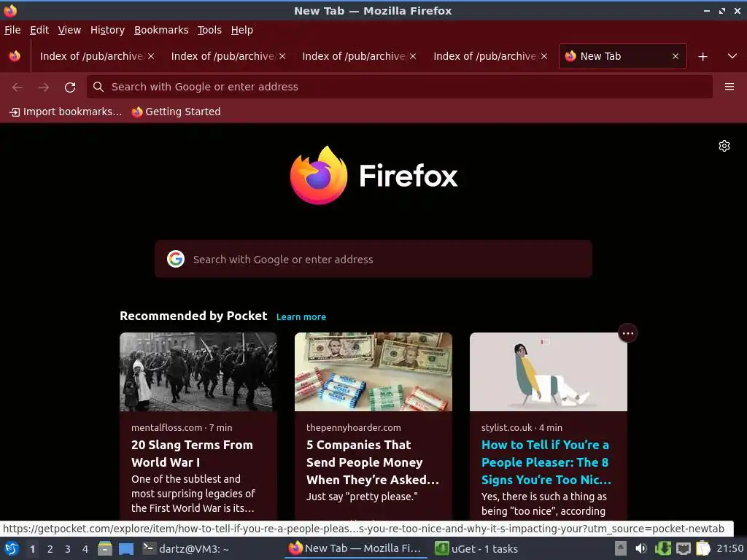Open the 20 Slang Terms From World War I article
Screen dimensions: 747x560
[x=192, y=454]
